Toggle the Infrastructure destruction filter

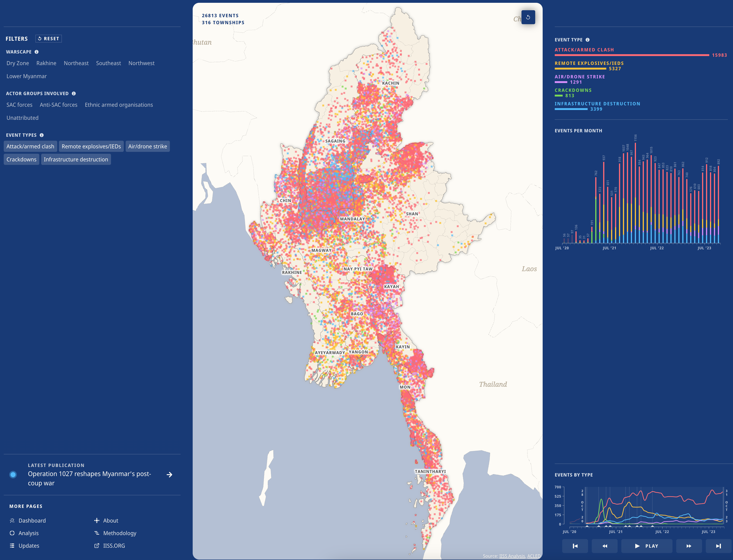coord(76,159)
